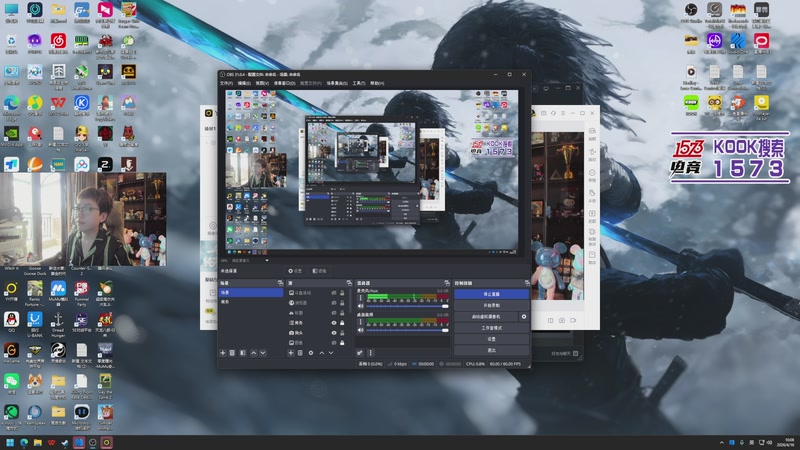Move source down in the Sources toolbar
800x450 pixels.
point(331,353)
